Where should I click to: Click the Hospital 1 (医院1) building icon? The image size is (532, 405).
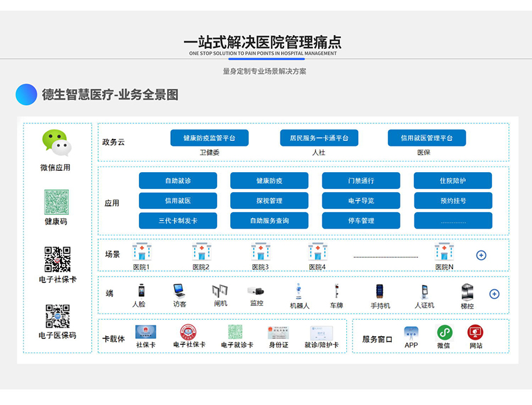pos(141,252)
